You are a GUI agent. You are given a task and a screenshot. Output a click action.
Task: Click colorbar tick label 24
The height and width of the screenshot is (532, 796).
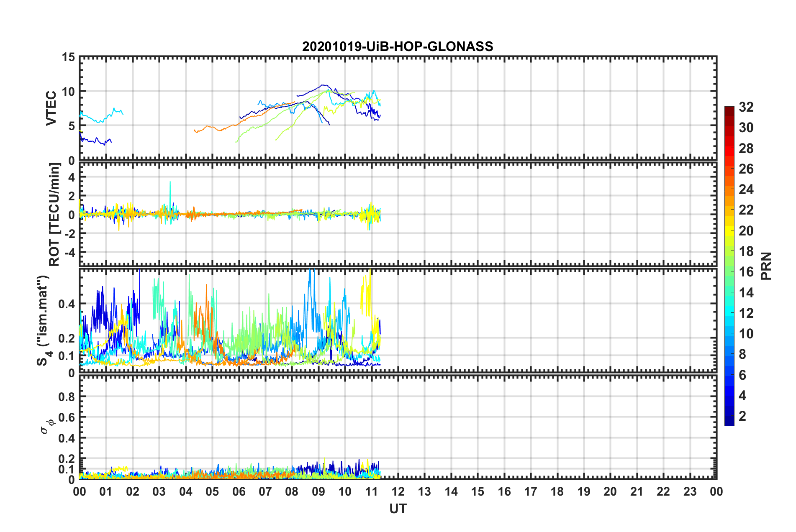pos(746,189)
